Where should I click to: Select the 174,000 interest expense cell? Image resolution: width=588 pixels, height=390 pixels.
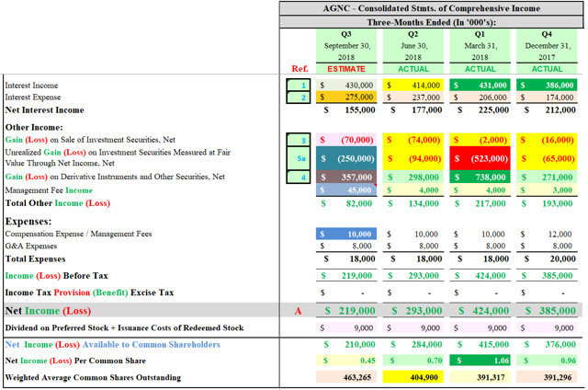pos(547,97)
